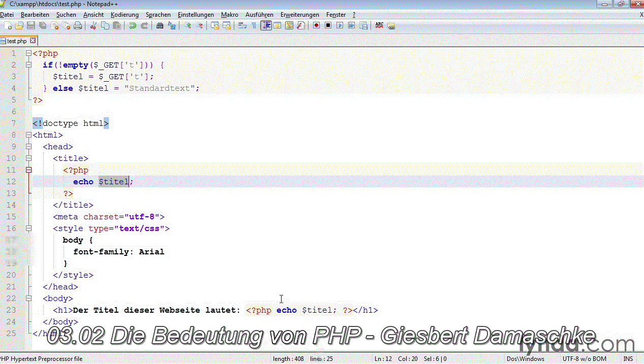Open the Ansicht menu

(94, 15)
